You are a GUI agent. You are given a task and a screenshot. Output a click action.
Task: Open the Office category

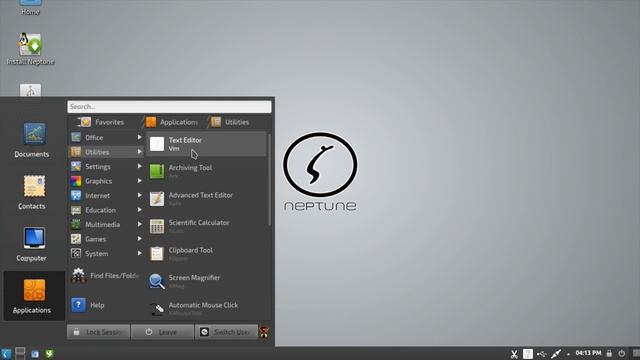[106, 138]
